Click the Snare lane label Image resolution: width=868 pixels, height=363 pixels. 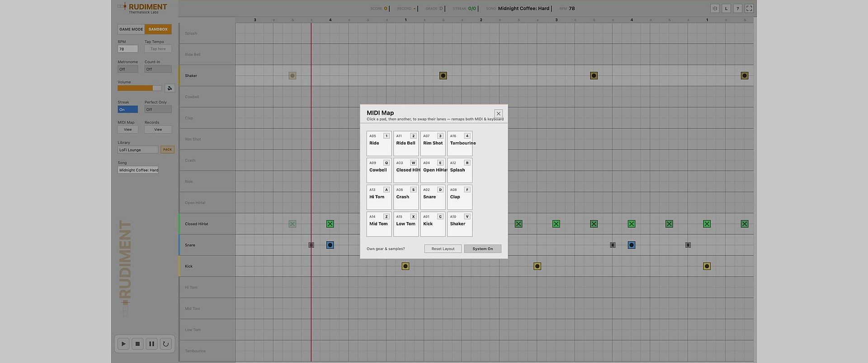(x=190, y=245)
